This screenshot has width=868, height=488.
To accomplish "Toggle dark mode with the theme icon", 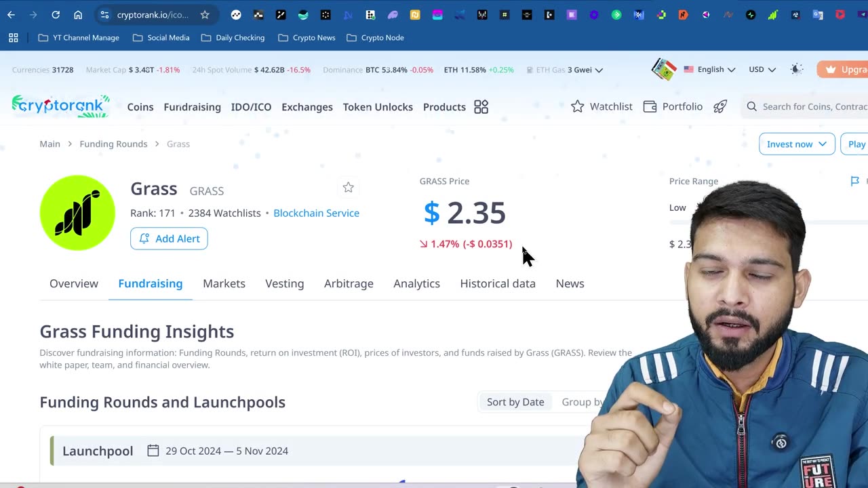I will (x=797, y=69).
